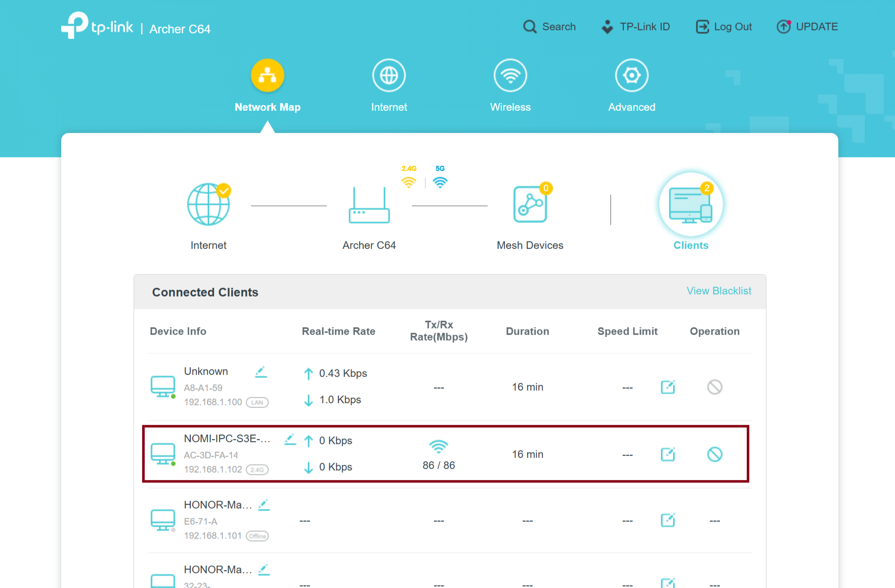The height and width of the screenshot is (588, 895).
Task: Edit speed limit for HONOR-Ma 192.168.1.101
Action: coord(668,520)
